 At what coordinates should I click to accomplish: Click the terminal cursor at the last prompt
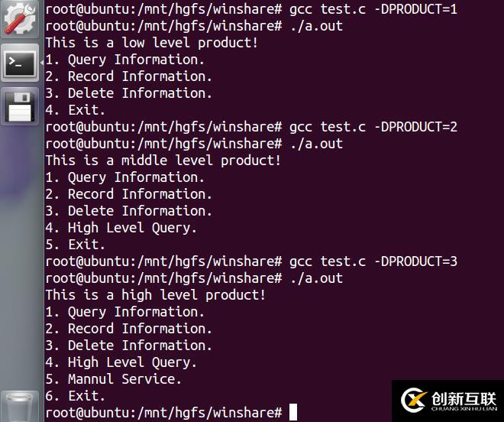292,413
